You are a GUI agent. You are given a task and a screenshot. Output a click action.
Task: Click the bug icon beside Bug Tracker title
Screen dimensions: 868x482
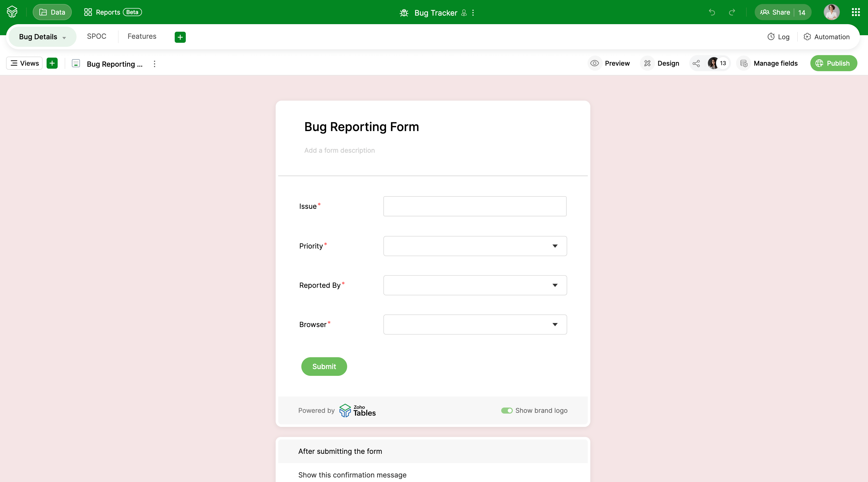click(x=403, y=13)
